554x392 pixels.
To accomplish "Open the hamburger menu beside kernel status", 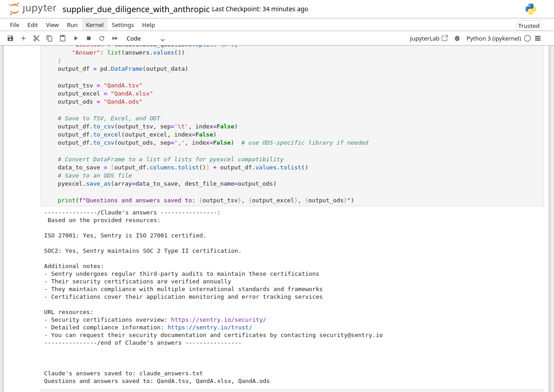I will pyautogui.click(x=538, y=39).
